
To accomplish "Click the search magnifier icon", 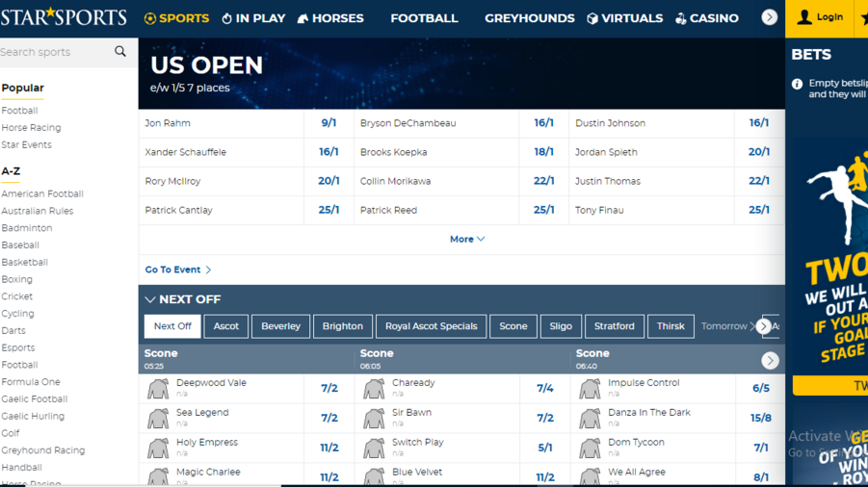I will 120,52.
